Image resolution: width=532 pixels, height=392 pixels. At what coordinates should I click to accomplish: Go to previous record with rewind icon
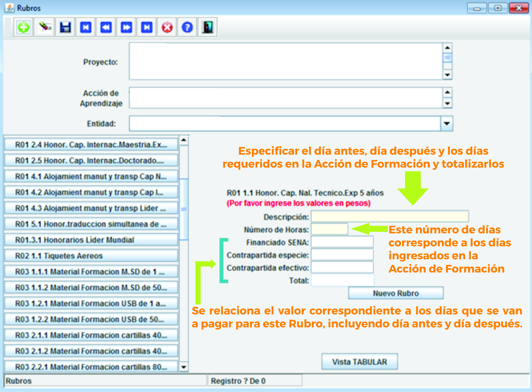coord(106,27)
